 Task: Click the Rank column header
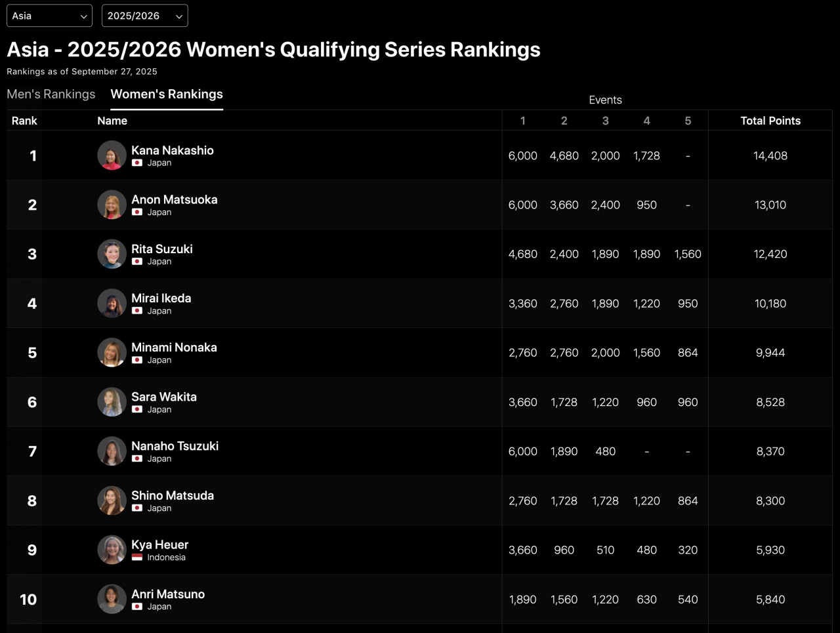coord(24,121)
